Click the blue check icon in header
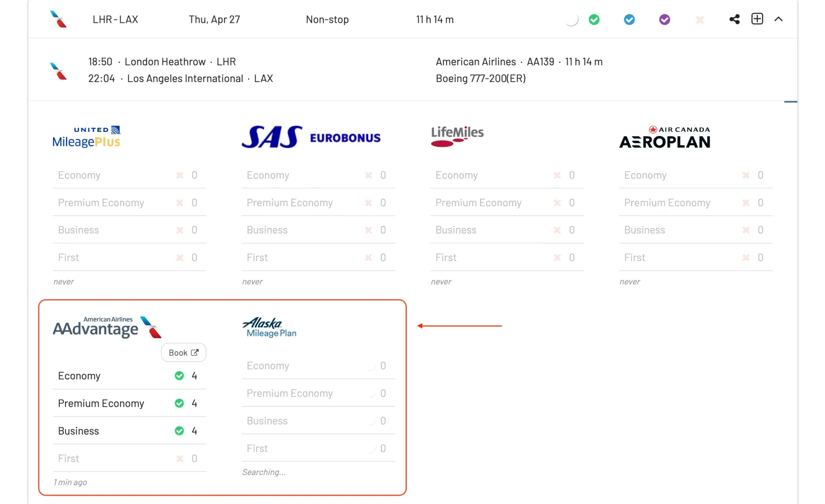825x504 pixels. point(630,20)
